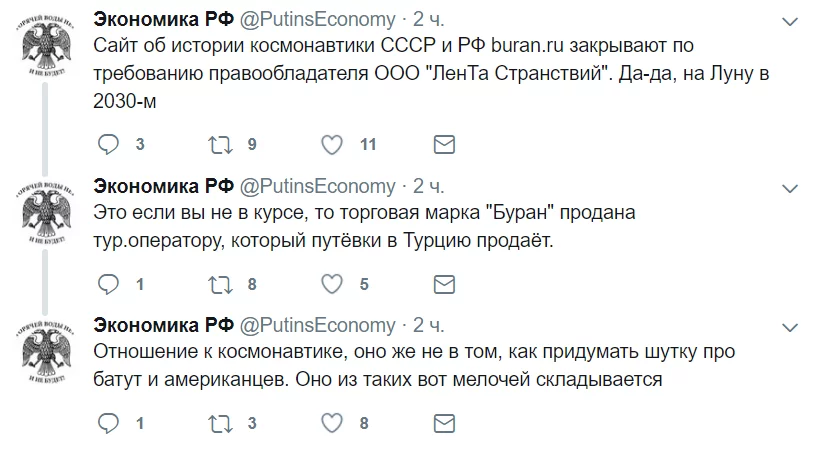Retweet the tweet about отношение к космонавтике
This screenshot has height=449, width=814.
pyautogui.click(x=221, y=424)
